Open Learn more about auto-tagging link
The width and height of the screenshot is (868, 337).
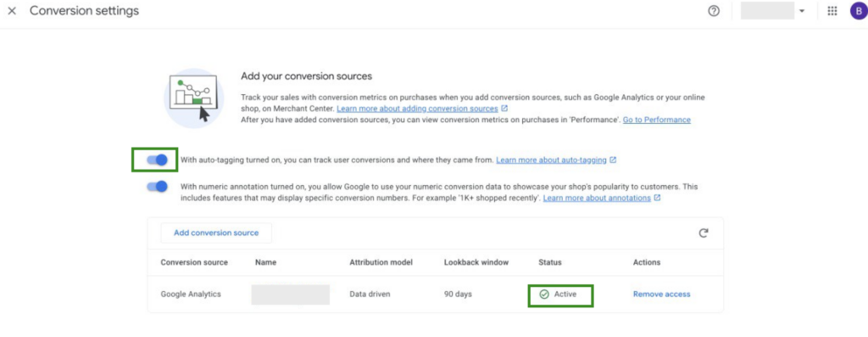(x=556, y=160)
